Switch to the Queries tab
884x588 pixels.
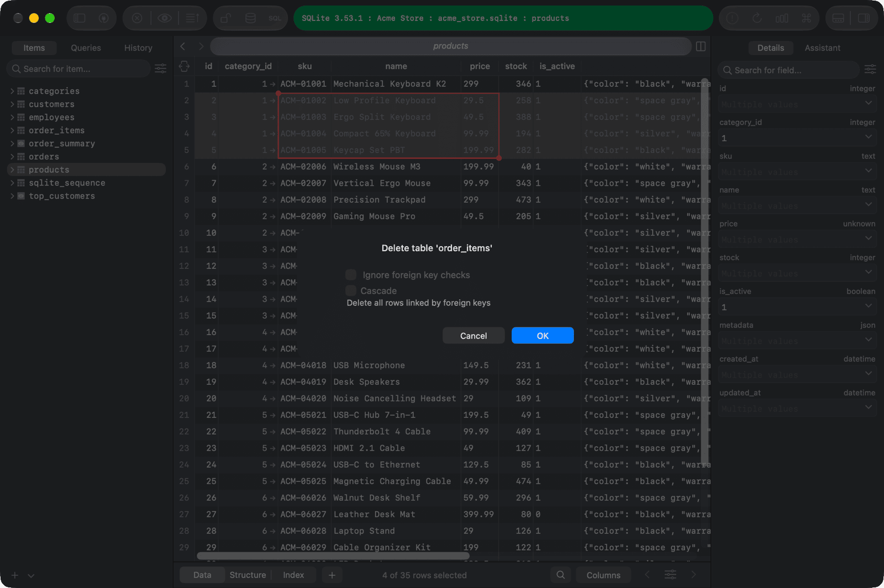(86, 48)
